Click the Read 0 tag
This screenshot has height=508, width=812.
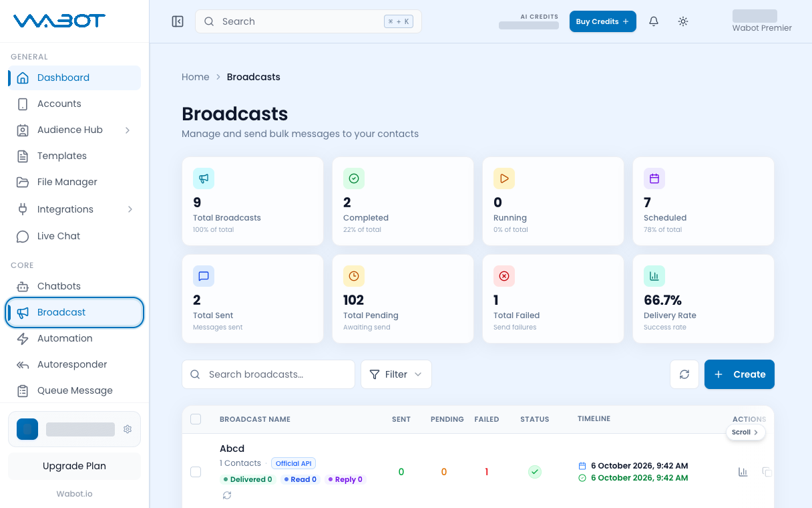click(x=300, y=479)
